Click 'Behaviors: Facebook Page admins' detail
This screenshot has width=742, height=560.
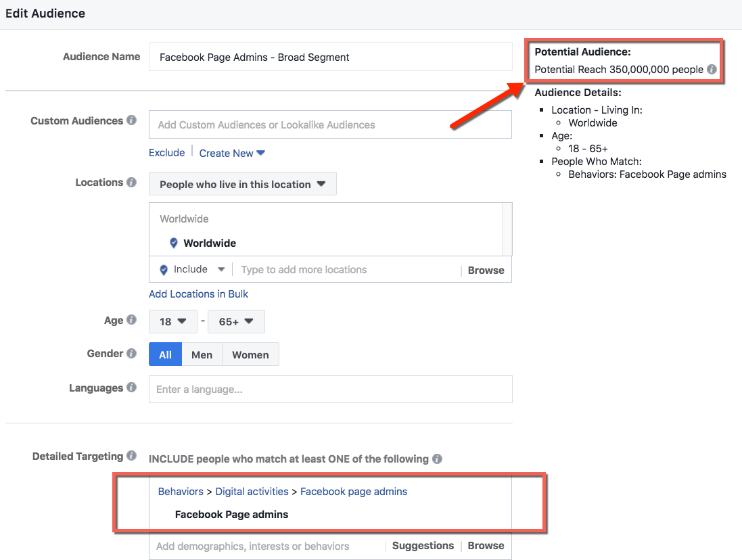[647, 174]
